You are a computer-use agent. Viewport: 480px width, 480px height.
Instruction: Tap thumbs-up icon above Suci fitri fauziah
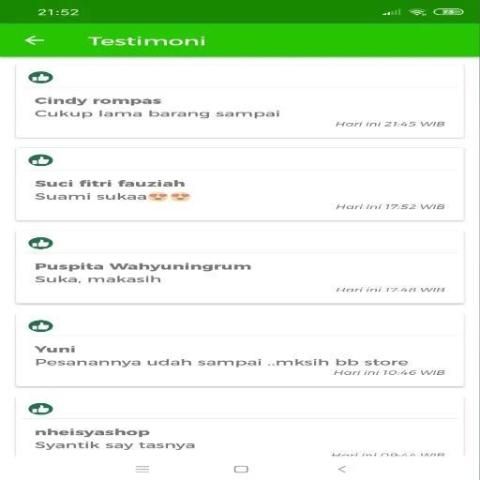41,160
